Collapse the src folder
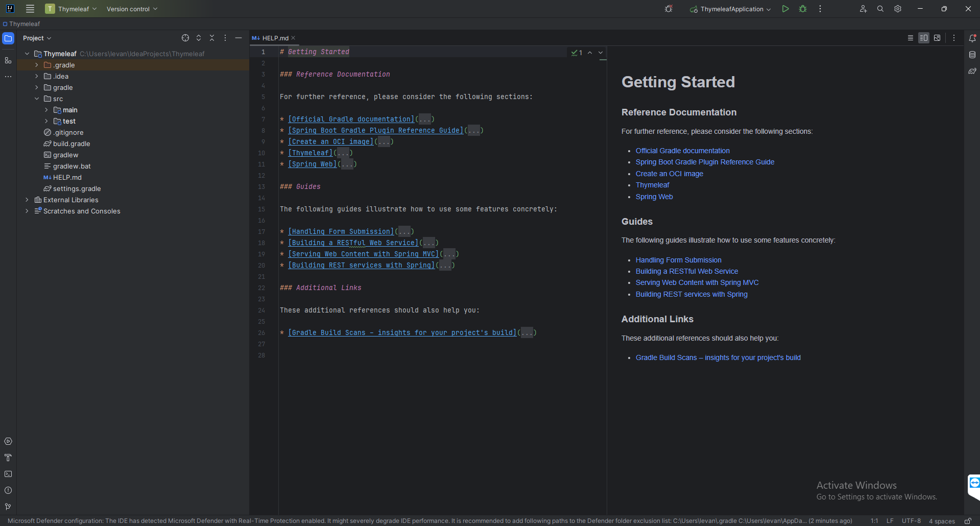Viewport: 980px width, 526px height. click(37, 99)
